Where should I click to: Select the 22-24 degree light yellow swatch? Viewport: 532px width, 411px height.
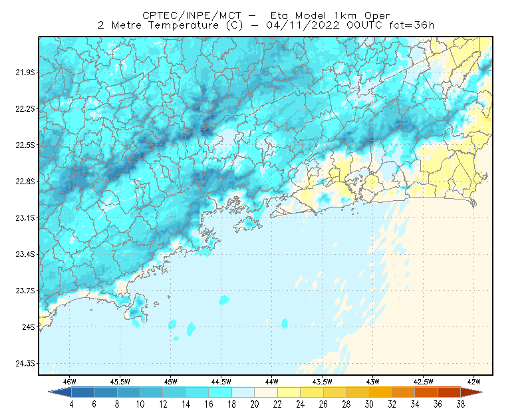pyautogui.click(x=289, y=392)
